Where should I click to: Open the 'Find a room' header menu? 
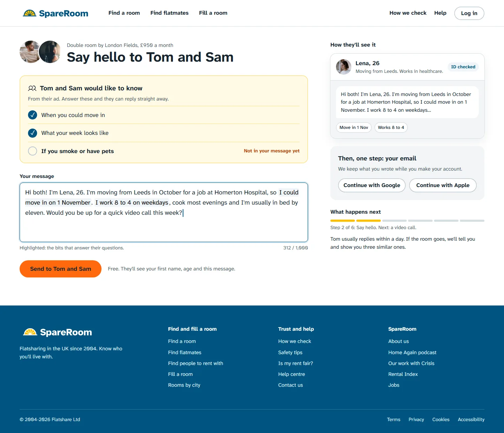(124, 13)
